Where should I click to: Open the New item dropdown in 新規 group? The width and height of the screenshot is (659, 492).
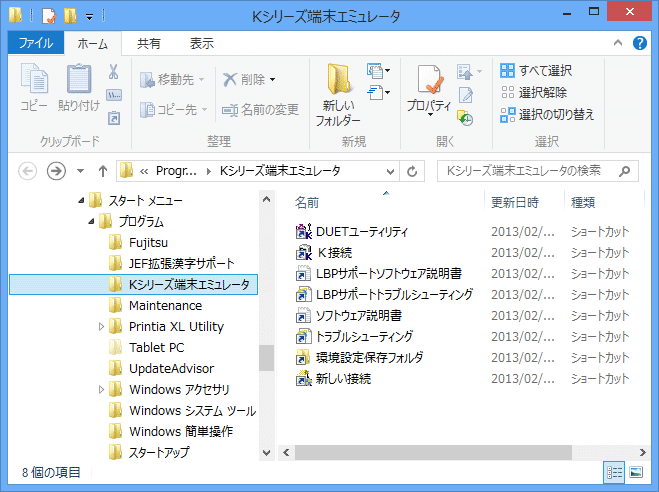click(378, 71)
